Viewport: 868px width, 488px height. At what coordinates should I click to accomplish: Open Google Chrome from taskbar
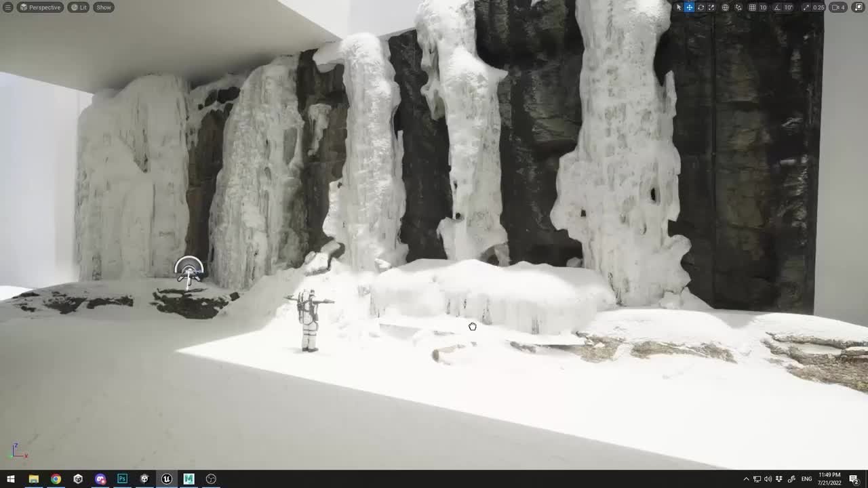pos(56,479)
